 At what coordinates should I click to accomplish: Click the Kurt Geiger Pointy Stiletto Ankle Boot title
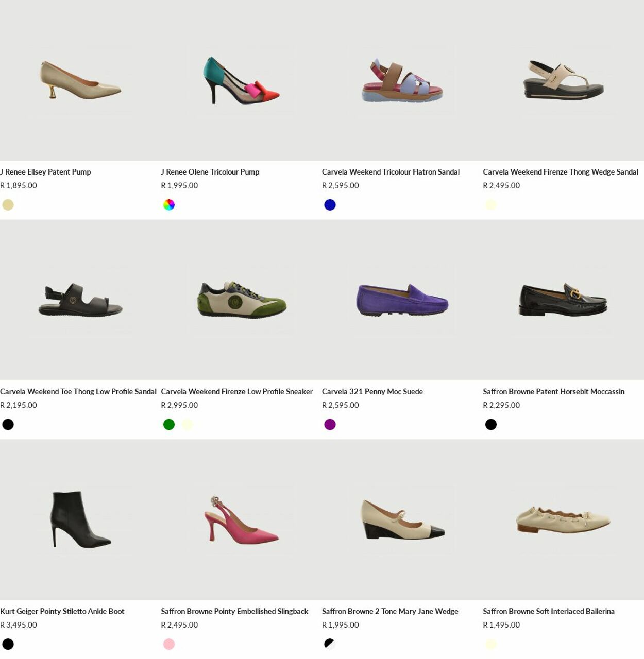62,612
